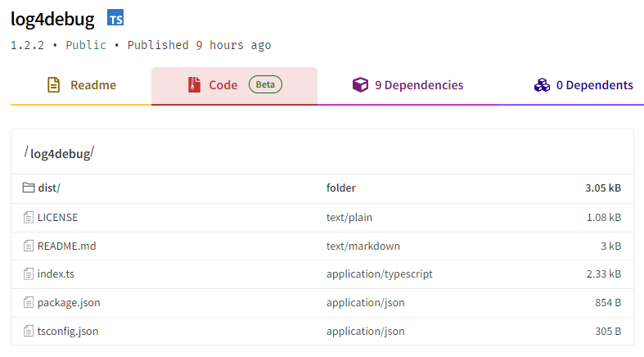Click the Dependencies cube icon
This screenshot has width=644, height=357.
click(360, 85)
